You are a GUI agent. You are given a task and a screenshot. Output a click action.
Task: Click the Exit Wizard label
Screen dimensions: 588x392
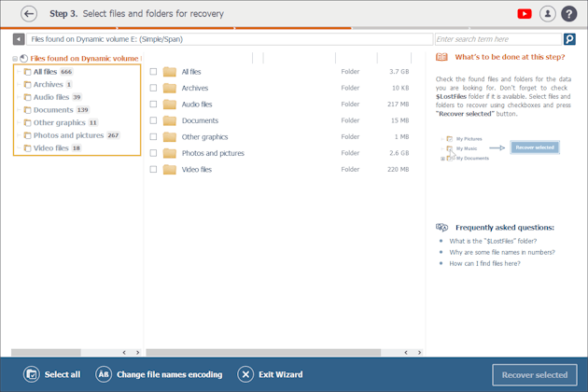pos(281,374)
